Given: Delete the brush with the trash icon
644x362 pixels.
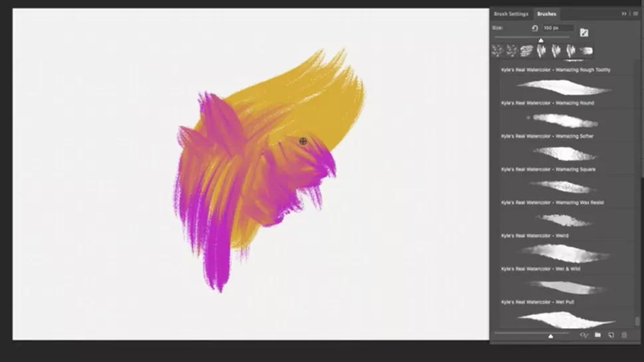Looking at the screenshot, I should (624, 335).
